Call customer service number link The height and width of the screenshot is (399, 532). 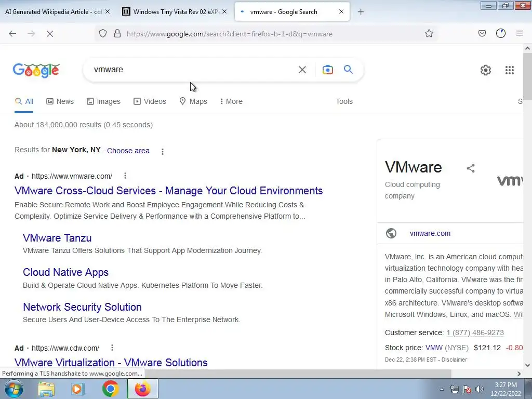point(475,332)
